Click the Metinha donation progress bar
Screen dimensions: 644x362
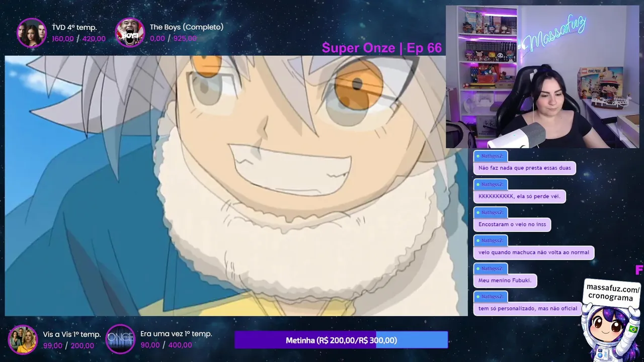[x=341, y=340]
